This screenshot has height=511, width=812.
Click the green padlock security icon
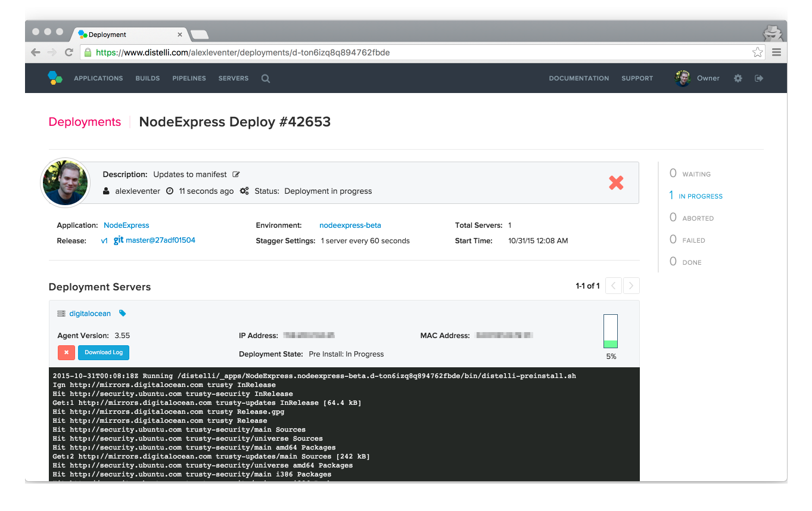(88, 52)
